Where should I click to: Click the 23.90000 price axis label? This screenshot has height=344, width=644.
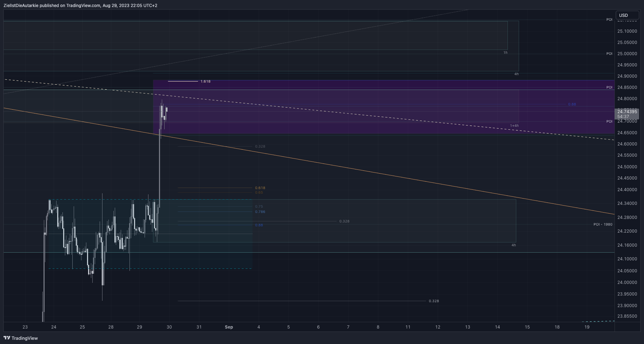(627, 306)
